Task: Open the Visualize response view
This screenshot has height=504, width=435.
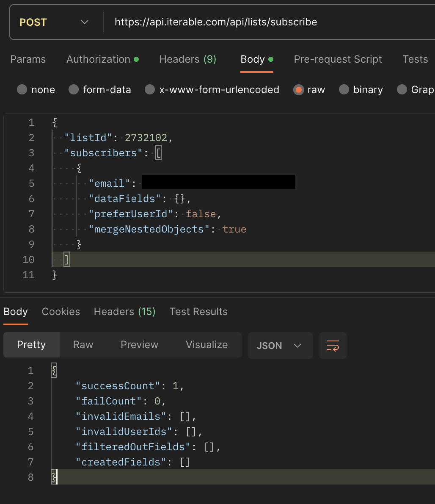Action: [x=206, y=345]
